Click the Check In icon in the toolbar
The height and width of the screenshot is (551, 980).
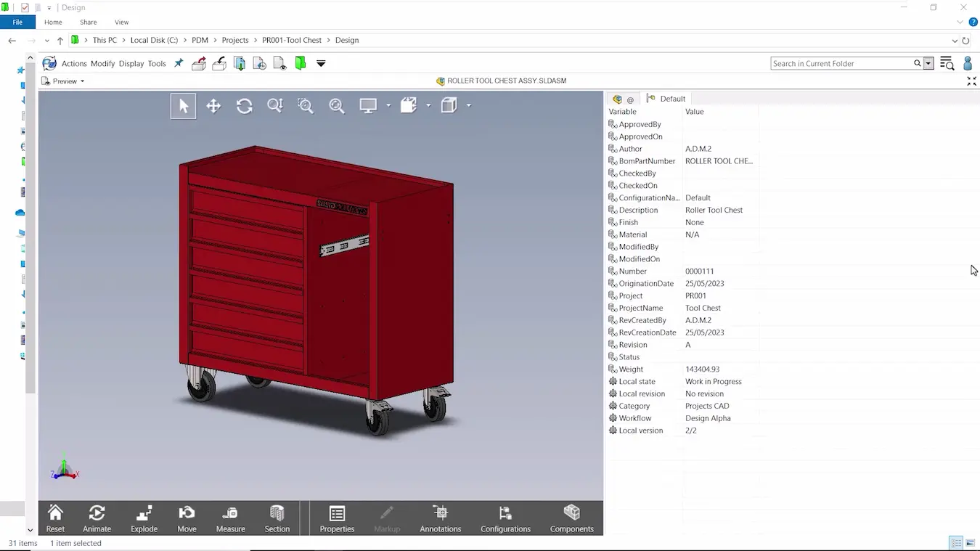pyautogui.click(x=219, y=63)
